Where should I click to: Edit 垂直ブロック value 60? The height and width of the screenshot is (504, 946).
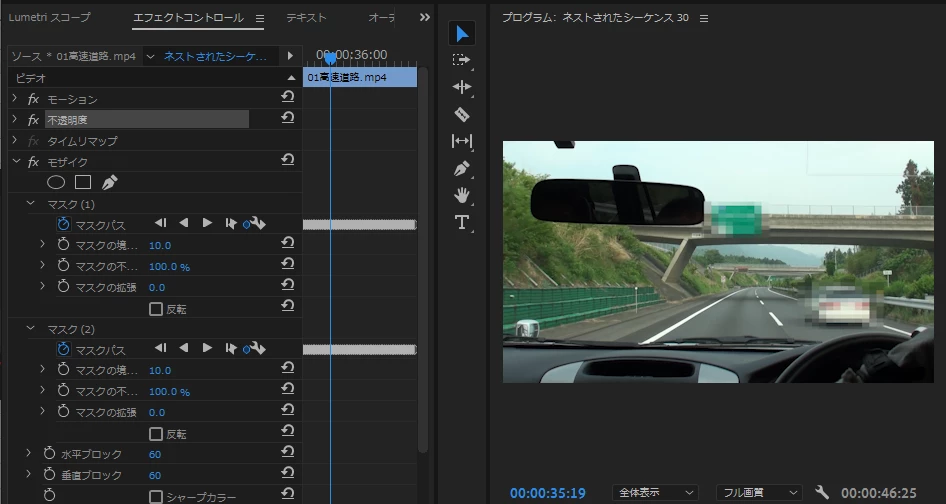click(155, 475)
